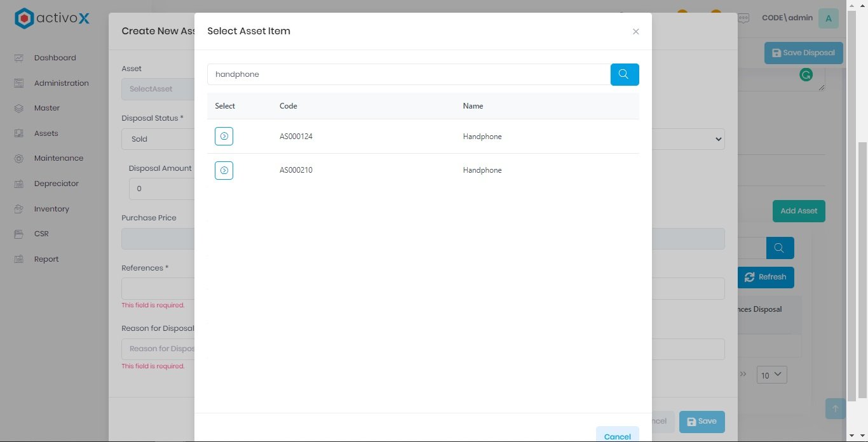The width and height of the screenshot is (868, 442).
Task: Click the handphone search input field
Action: tap(408, 74)
